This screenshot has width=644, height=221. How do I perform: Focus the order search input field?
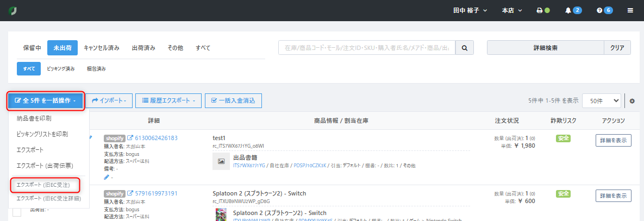[367, 48]
